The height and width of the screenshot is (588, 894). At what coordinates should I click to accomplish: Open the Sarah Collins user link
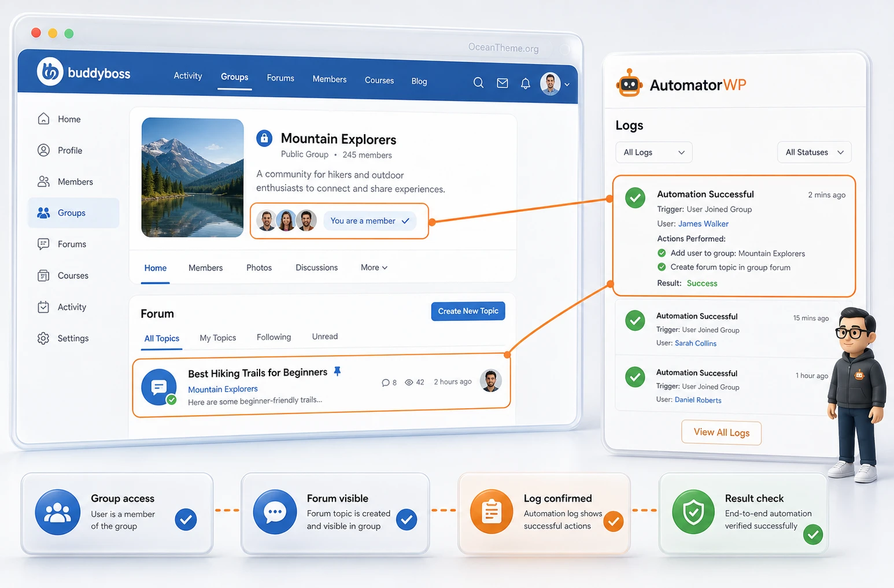[x=696, y=343]
